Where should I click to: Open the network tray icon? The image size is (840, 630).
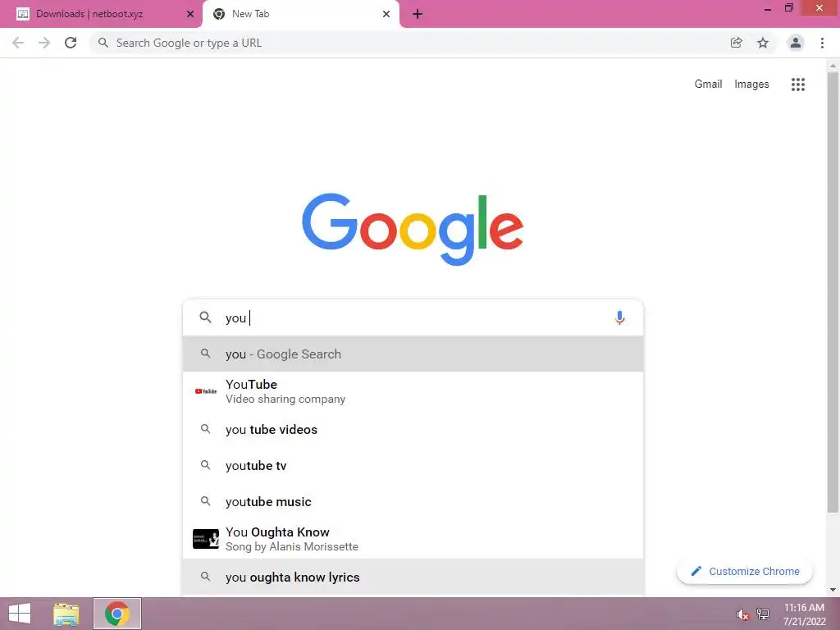763,614
